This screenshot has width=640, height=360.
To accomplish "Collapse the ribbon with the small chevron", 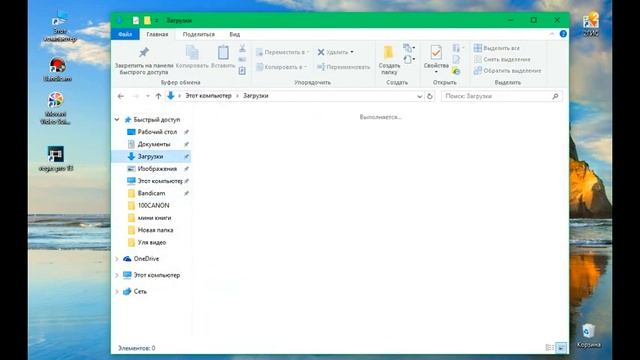I will click(x=551, y=34).
